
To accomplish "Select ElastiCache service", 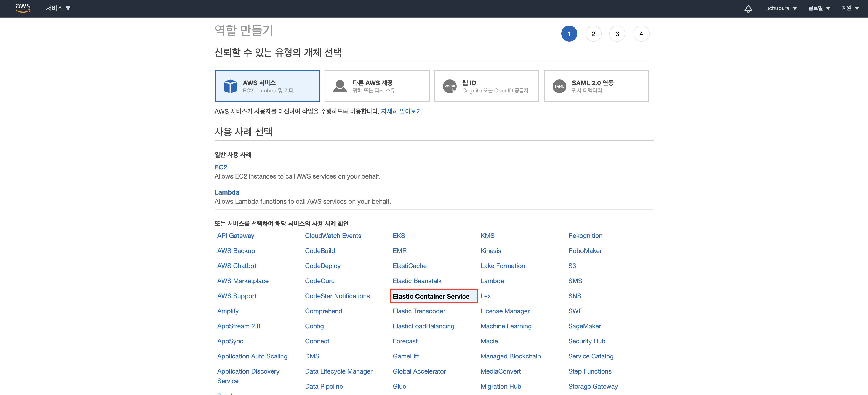I will tap(409, 266).
